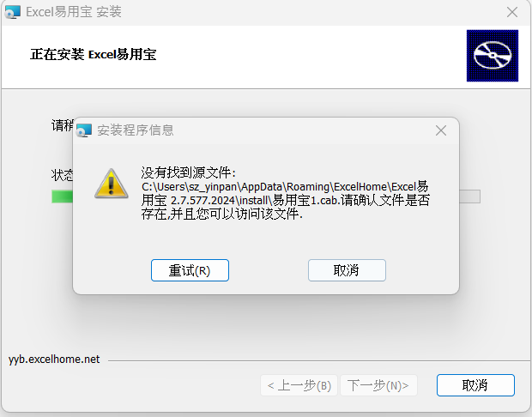Click the empty right end of progress bar
532x417 pixels.
point(469,196)
